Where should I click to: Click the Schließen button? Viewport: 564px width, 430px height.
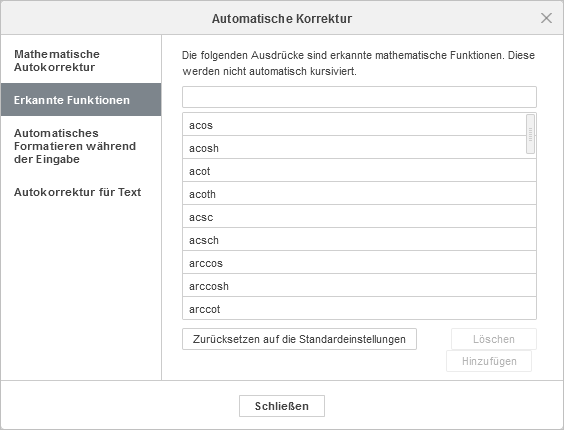click(x=282, y=406)
